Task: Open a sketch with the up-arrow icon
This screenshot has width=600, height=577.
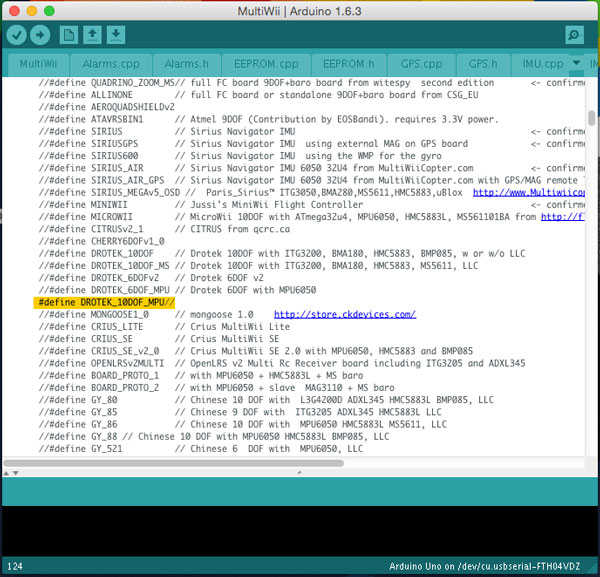Action: 92,35
